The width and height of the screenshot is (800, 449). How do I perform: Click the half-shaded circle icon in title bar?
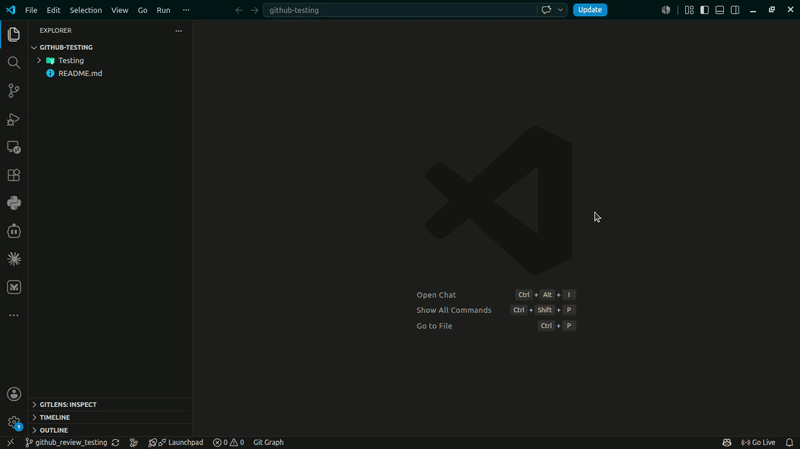666,10
